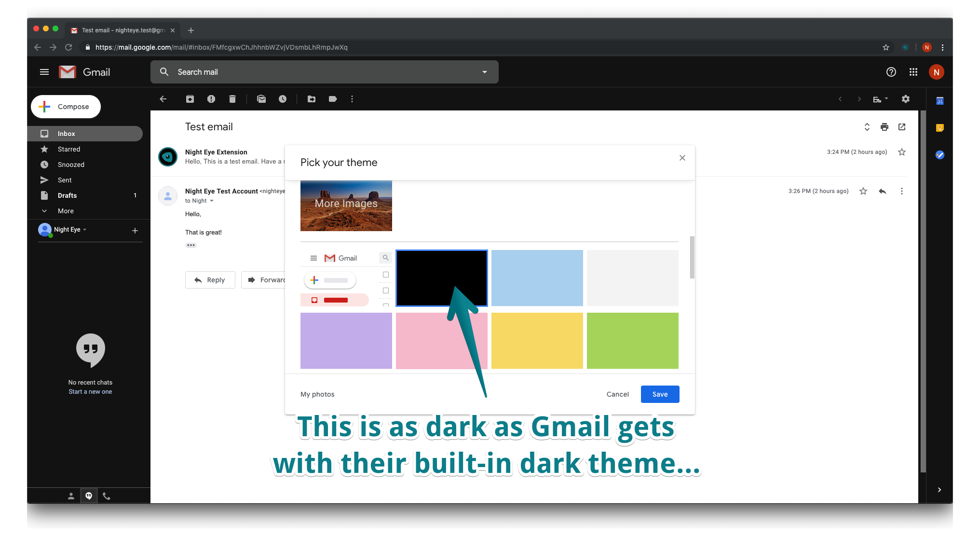Select the lavender purple theme swatch

pos(346,341)
